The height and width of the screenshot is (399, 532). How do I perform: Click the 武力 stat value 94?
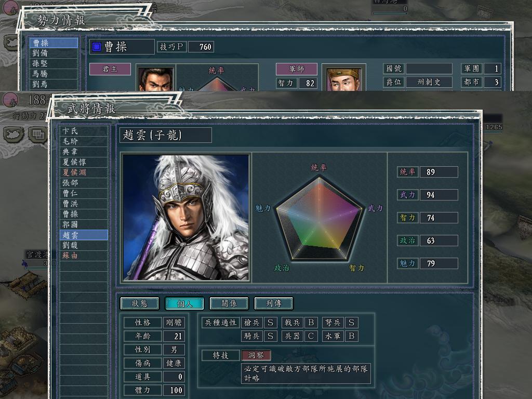pos(438,195)
